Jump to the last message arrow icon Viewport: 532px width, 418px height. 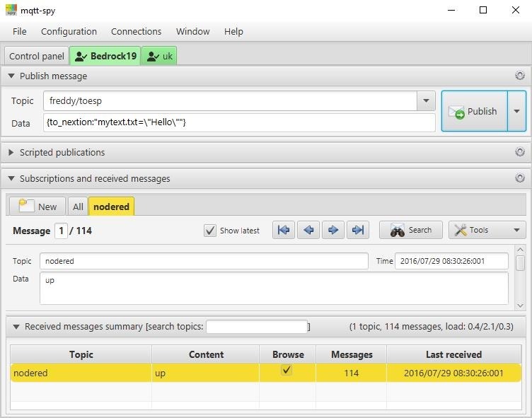(x=358, y=230)
